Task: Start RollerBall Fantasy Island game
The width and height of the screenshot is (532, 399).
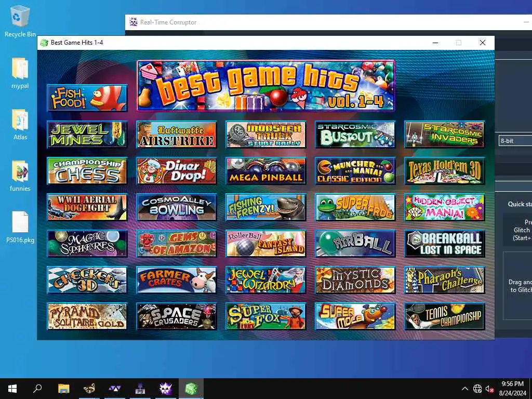Action: (x=266, y=244)
